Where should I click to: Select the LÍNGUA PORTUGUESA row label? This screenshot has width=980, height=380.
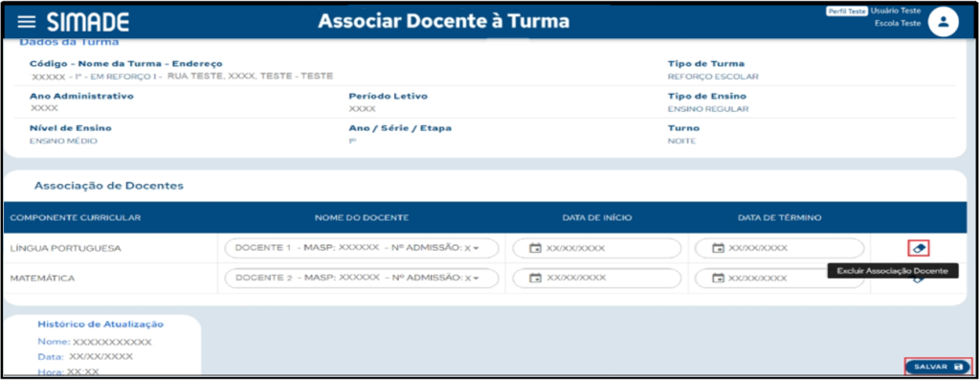[x=66, y=248]
